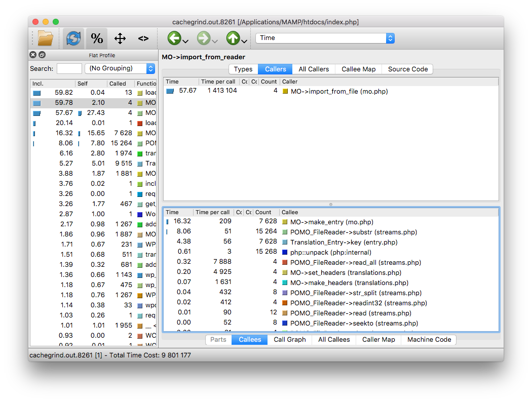Viewport: 532px width, 402px height.
Task: Select flat profile row called 15 264 times
Action: pyautogui.click(x=94, y=143)
